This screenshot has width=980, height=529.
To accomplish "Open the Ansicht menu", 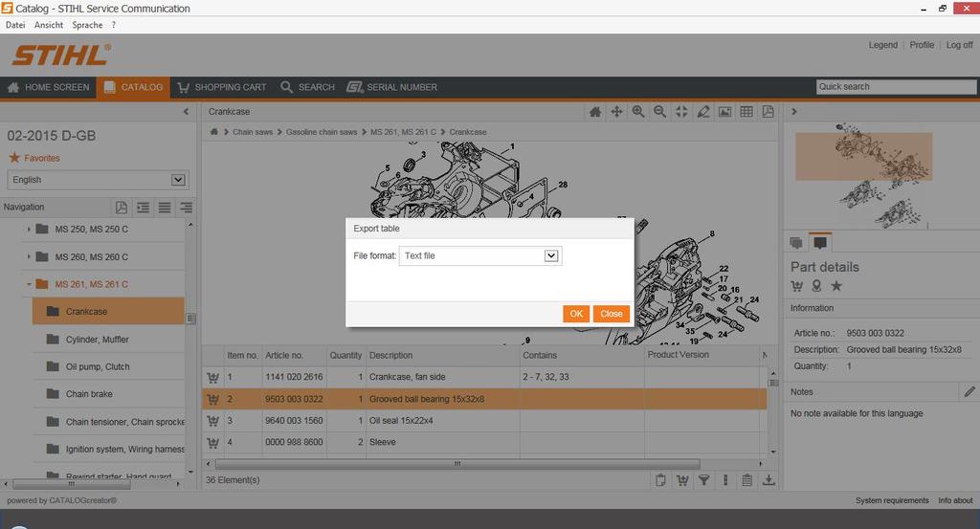I will pos(49,25).
